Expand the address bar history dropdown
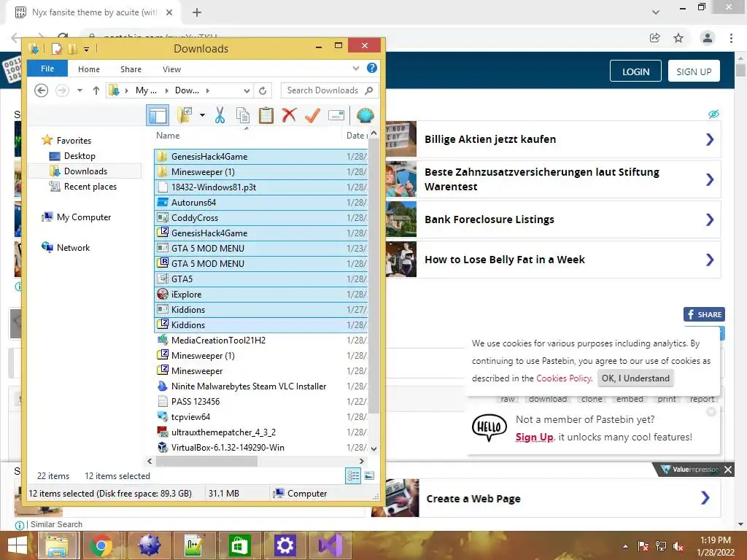 pos(247,90)
